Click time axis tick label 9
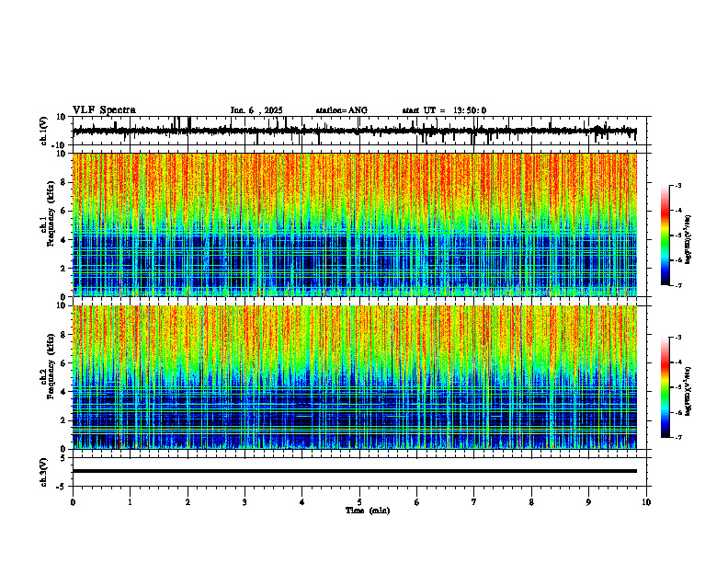This screenshot has height=563, width=728. pyautogui.click(x=588, y=502)
